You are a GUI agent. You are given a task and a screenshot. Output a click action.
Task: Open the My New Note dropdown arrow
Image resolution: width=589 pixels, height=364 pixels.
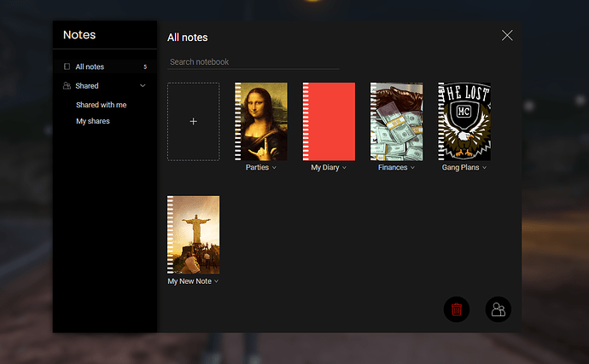pyautogui.click(x=216, y=281)
